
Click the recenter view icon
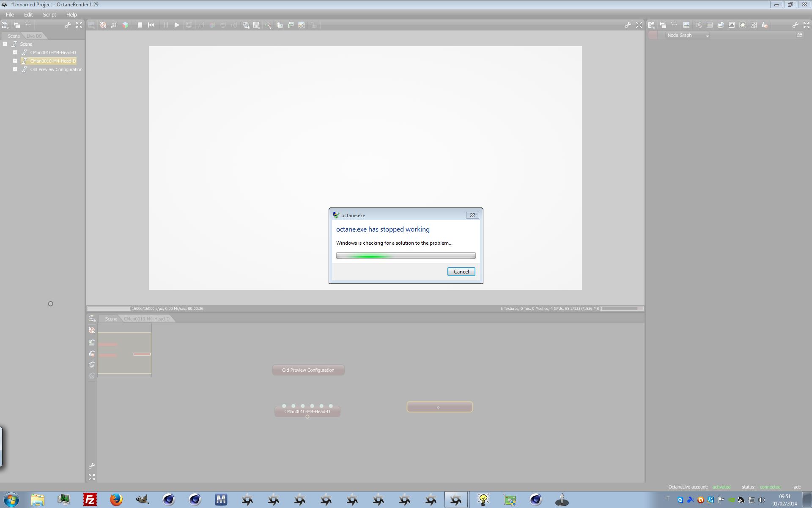click(103, 25)
